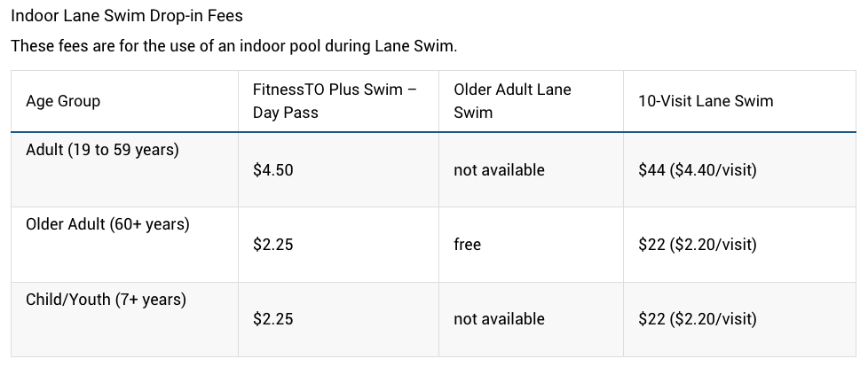The width and height of the screenshot is (868, 367).
Task: Select the 'Older Adult (60+ years)' row label
Action: click(x=107, y=224)
